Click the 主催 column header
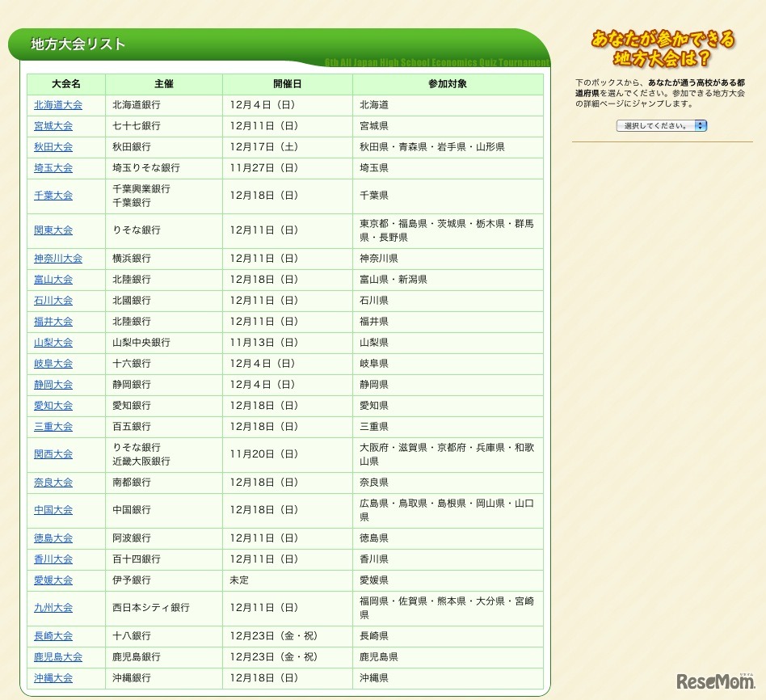Image resolution: width=766 pixels, height=700 pixels. click(164, 84)
